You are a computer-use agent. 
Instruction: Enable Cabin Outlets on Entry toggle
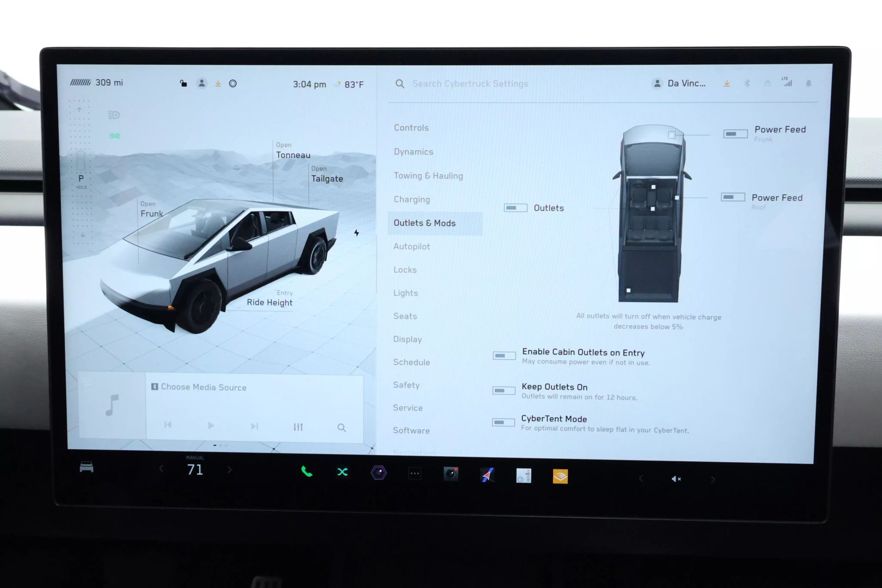[x=504, y=356]
